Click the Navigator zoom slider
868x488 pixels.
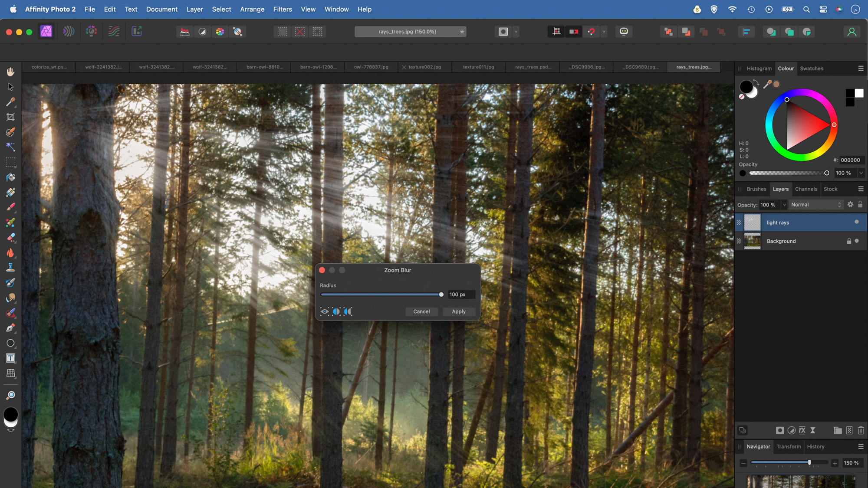point(789,463)
